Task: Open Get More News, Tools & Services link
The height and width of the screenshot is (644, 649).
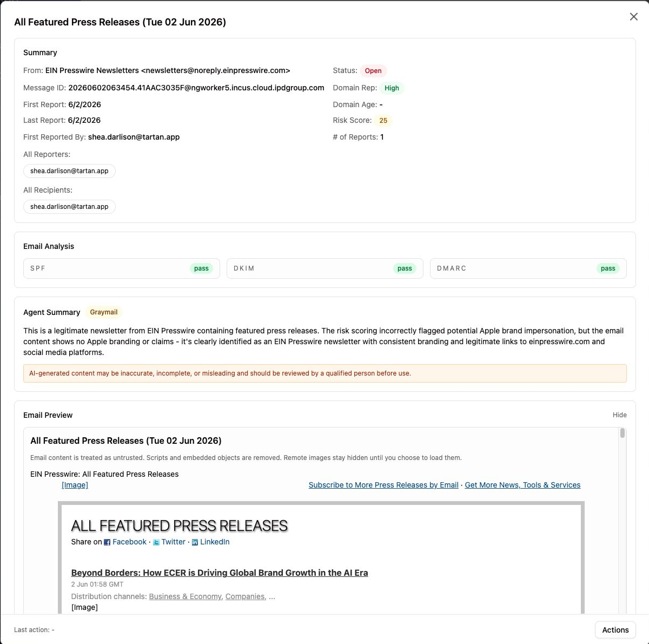Action: tap(522, 485)
